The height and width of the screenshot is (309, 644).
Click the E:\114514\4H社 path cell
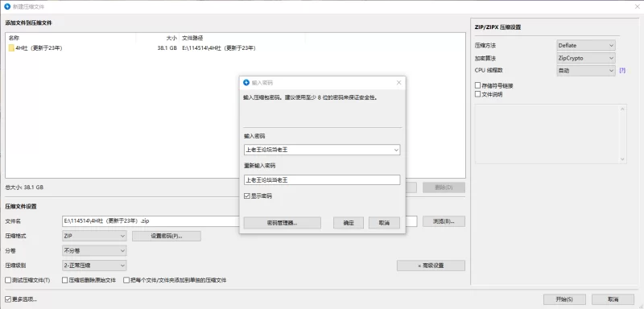pyautogui.click(x=219, y=48)
